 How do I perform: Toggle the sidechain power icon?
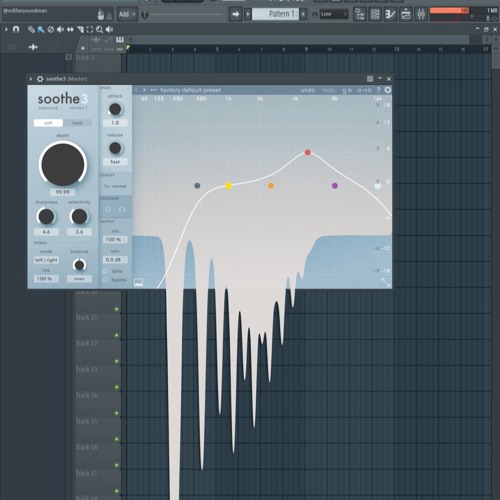click(108, 209)
